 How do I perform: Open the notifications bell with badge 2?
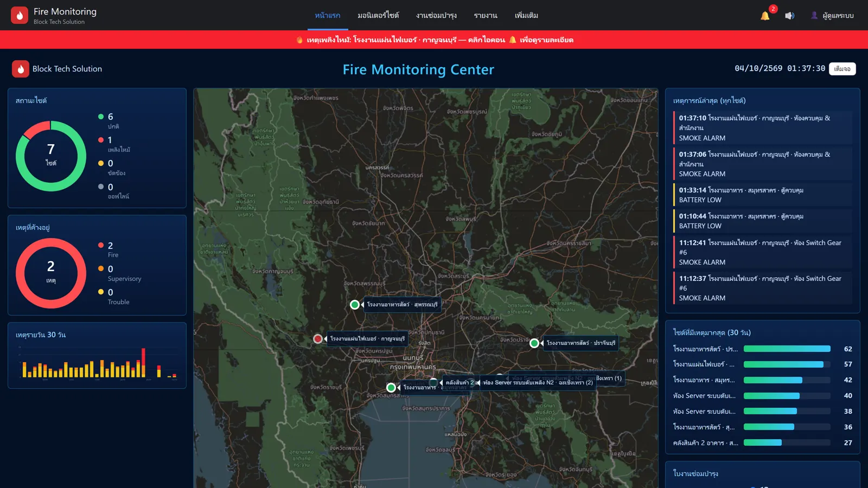pyautogui.click(x=765, y=16)
